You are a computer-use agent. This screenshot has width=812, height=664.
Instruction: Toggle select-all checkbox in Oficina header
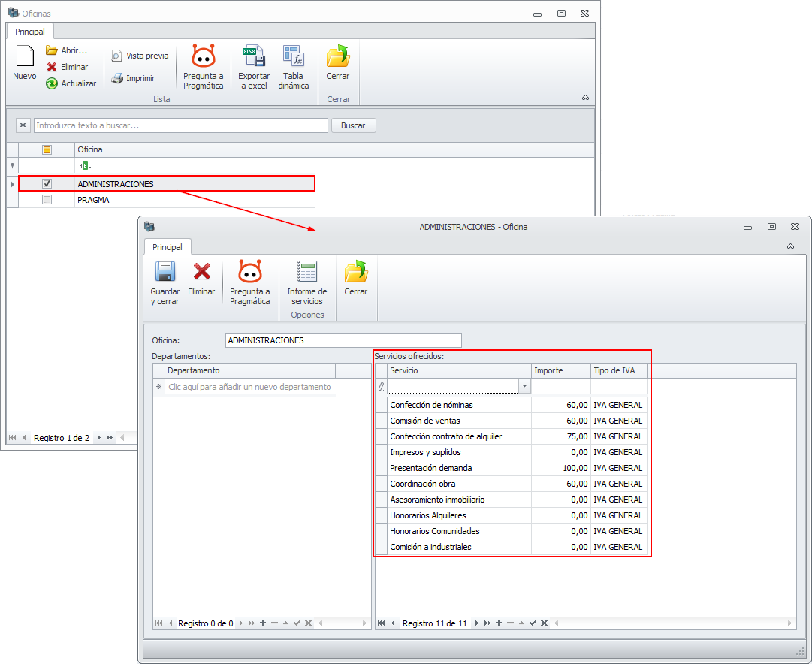[x=47, y=149]
